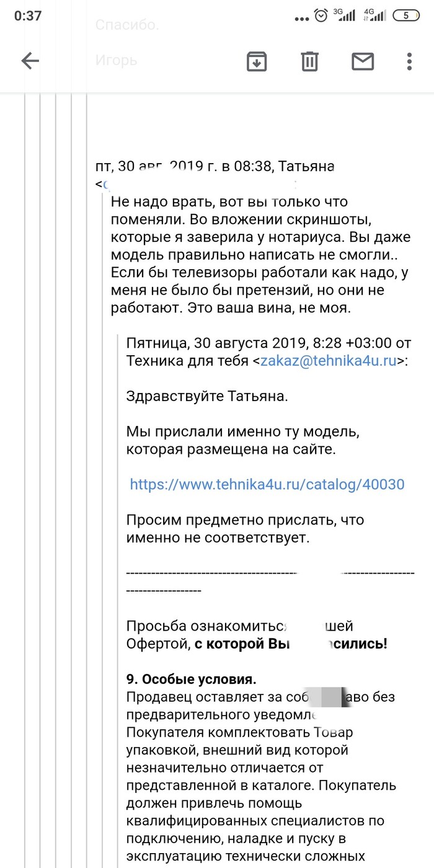This screenshot has height=868, width=434.
Task: Mark message as unread with the envelope icon
Action: tap(363, 61)
